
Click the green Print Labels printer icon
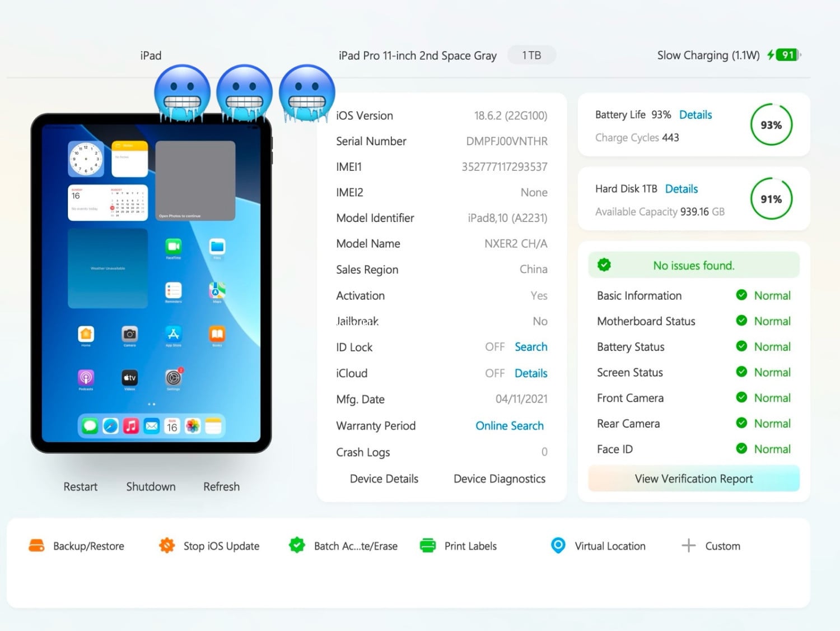(x=428, y=546)
